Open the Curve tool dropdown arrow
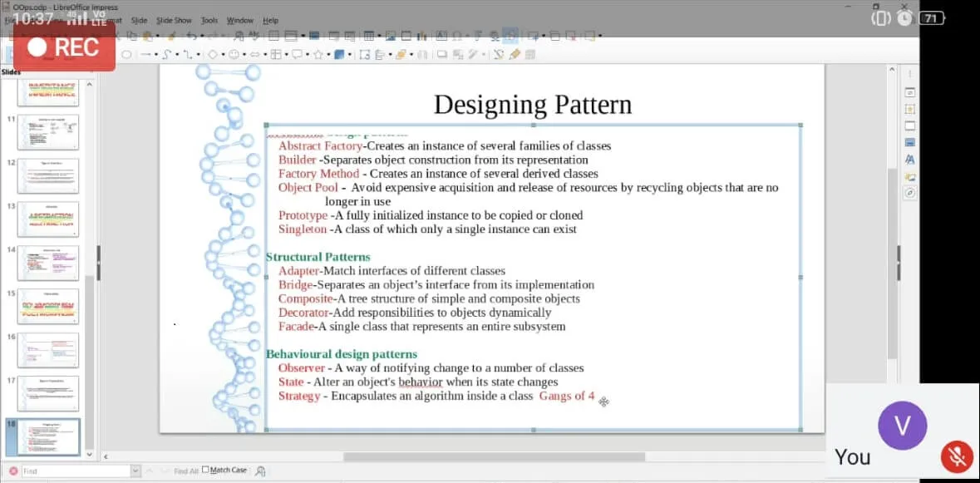The height and width of the screenshot is (483, 980). pyautogui.click(x=176, y=55)
